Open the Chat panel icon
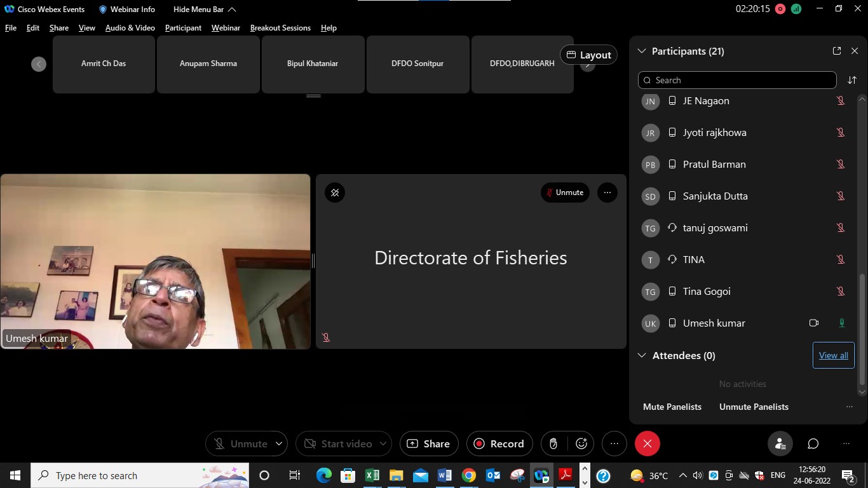868x488 pixels. pyautogui.click(x=813, y=444)
